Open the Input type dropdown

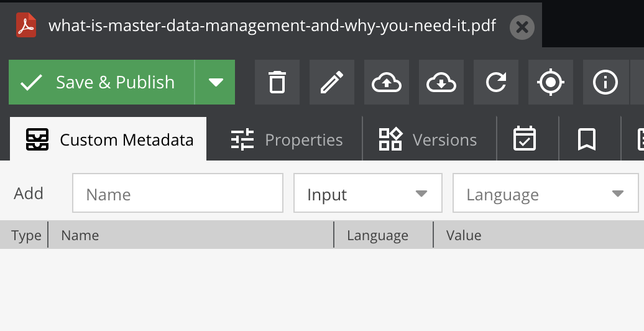(x=368, y=193)
